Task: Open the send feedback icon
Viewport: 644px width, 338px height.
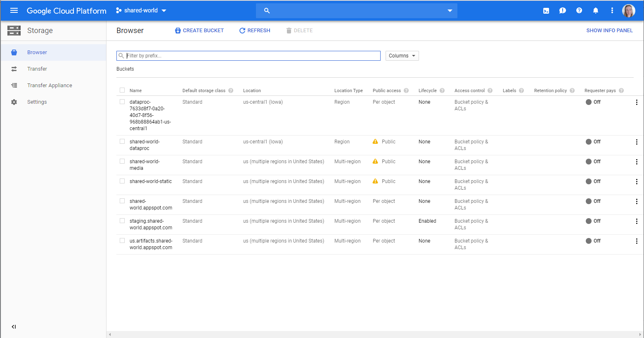Action: pyautogui.click(x=563, y=11)
